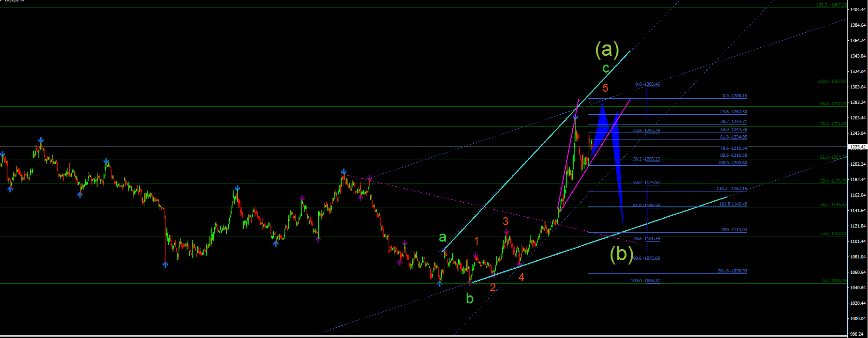Click price scale value 1060.64
Screen dimensions: 868x338
[x=858, y=272]
